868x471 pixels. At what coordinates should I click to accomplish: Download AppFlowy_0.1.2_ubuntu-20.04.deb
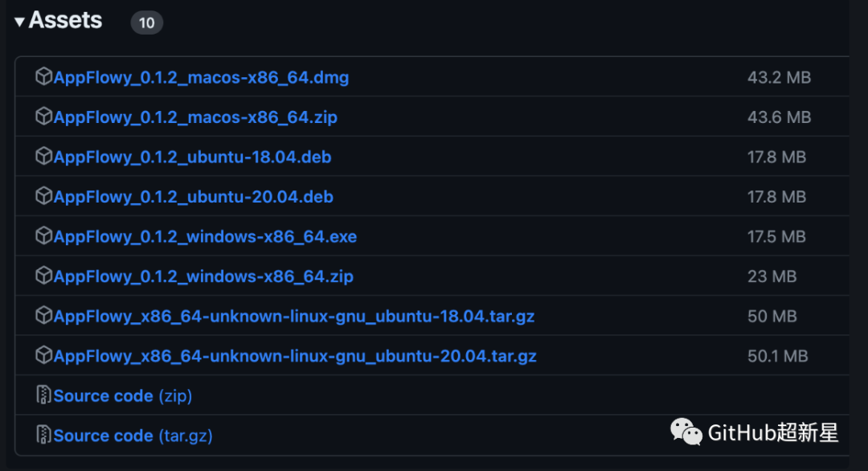[x=193, y=197]
